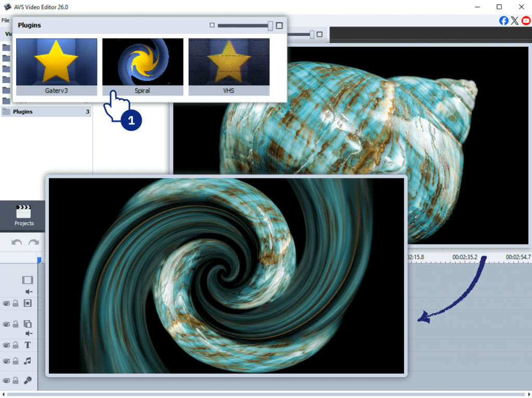The height and width of the screenshot is (398, 532).
Task: Click the main video track's speaker icon
Action: (x=29, y=292)
